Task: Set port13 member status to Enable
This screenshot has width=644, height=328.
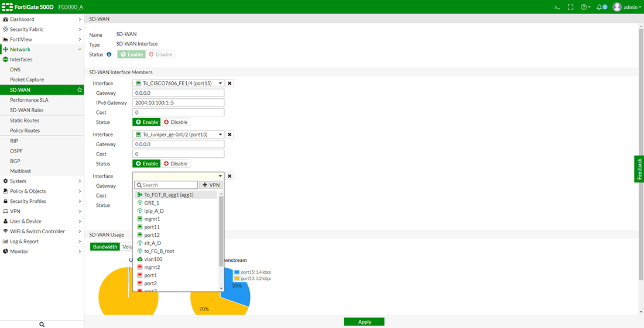Action: (x=146, y=164)
